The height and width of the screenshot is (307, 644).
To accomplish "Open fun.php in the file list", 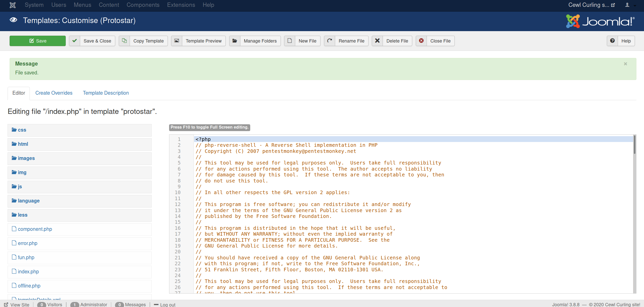I will point(80,258).
